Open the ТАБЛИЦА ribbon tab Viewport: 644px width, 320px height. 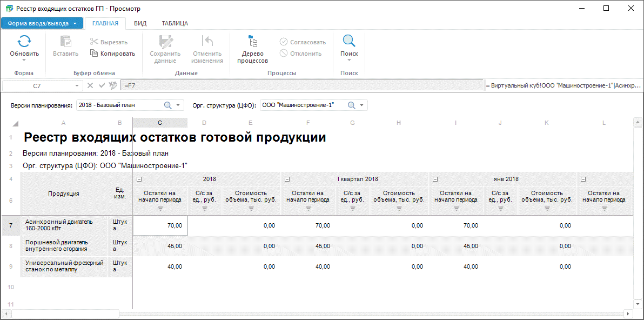(x=175, y=23)
